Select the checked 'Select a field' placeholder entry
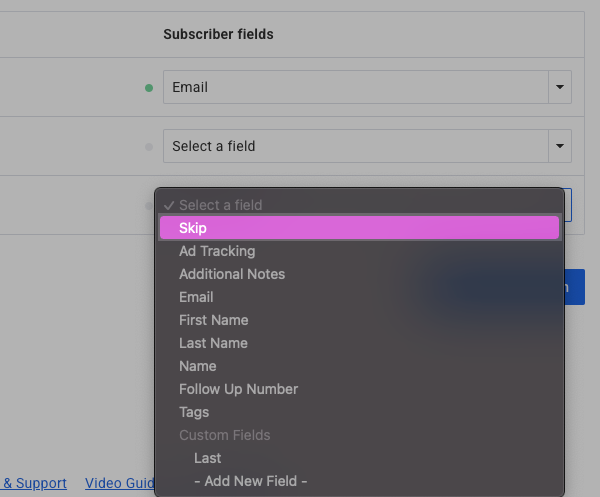Image resolution: width=600 pixels, height=497 pixels. tap(220, 205)
